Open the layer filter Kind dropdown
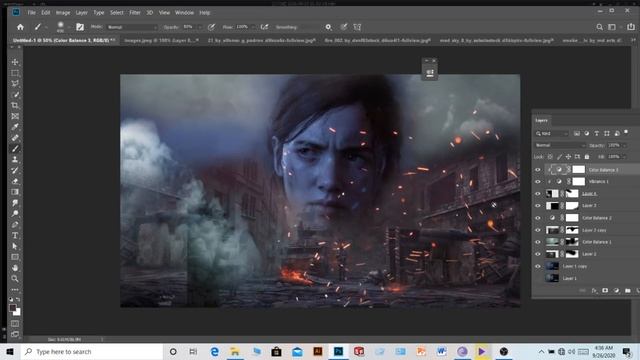 coord(552,133)
